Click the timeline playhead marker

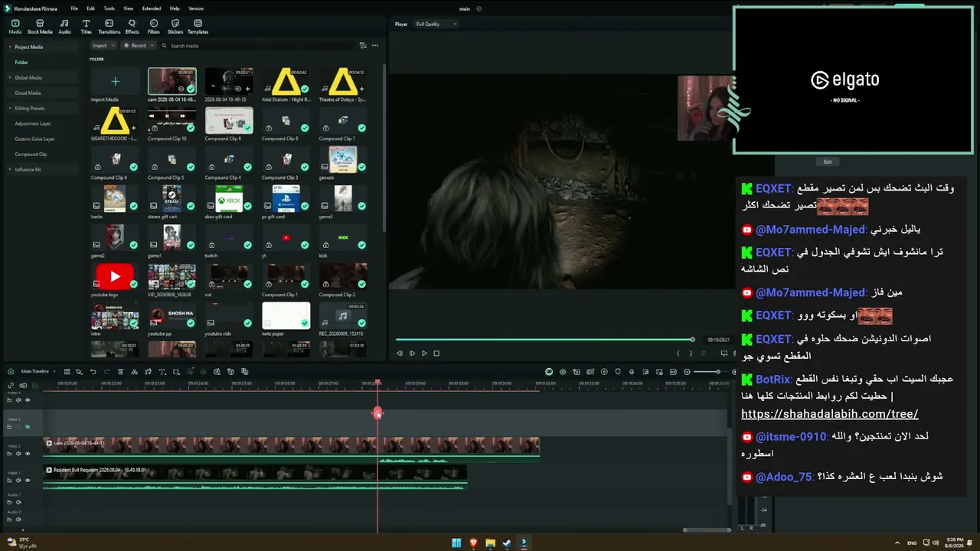pyautogui.click(x=377, y=413)
